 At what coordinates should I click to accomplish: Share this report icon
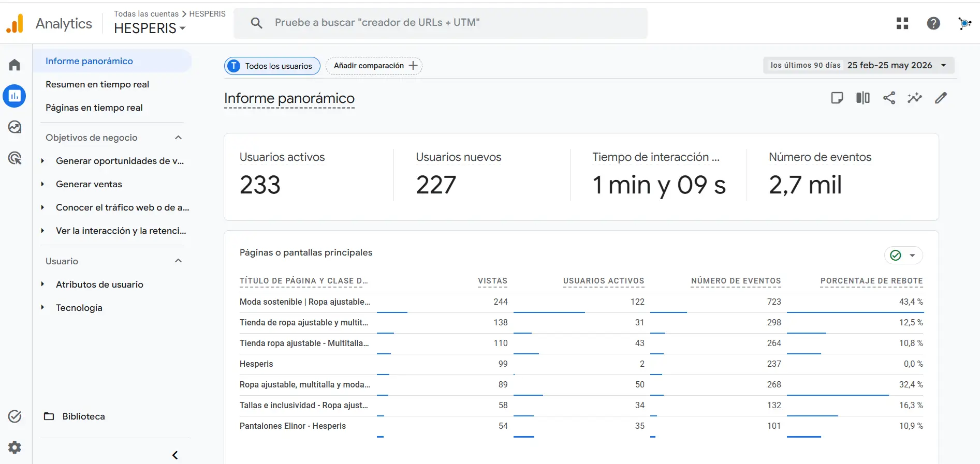(889, 98)
